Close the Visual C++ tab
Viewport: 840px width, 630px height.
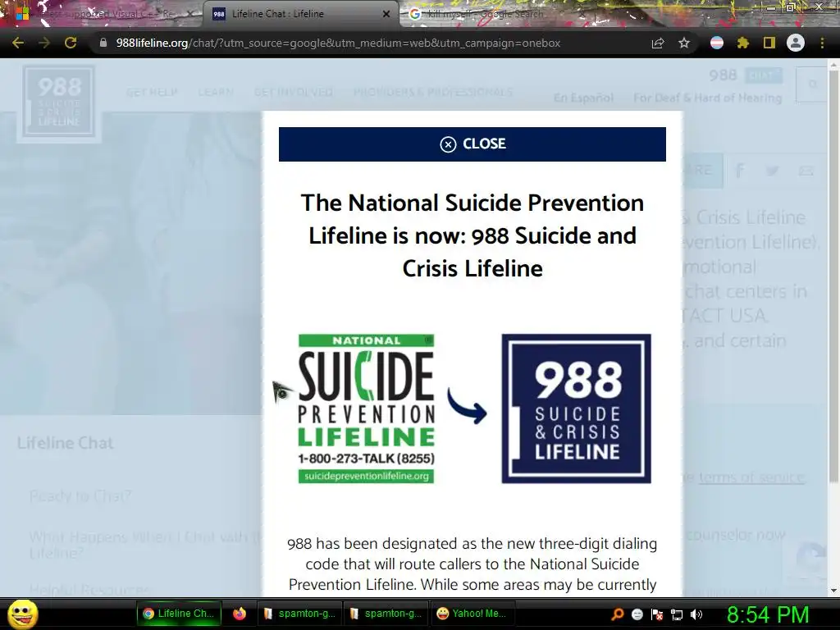(190, 14)
